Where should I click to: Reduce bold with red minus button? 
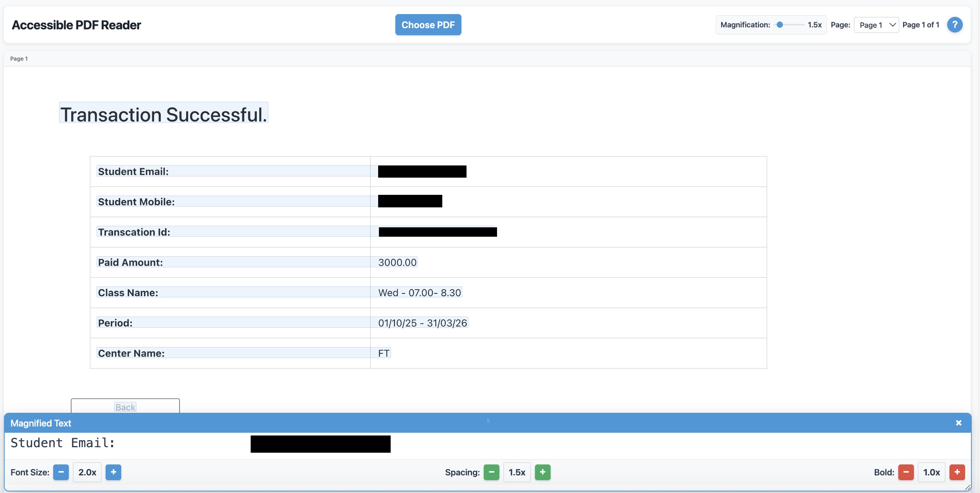point(906,472)
